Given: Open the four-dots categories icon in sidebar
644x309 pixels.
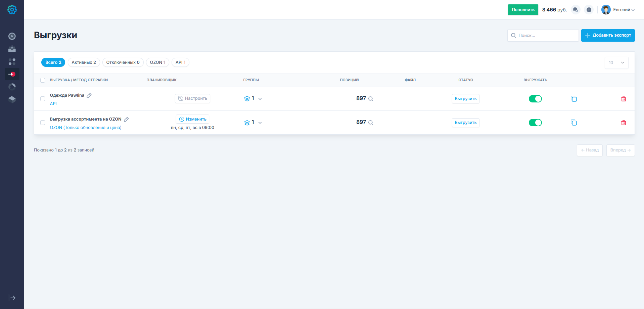Looking at the screenshot, I should coord(12,62).
